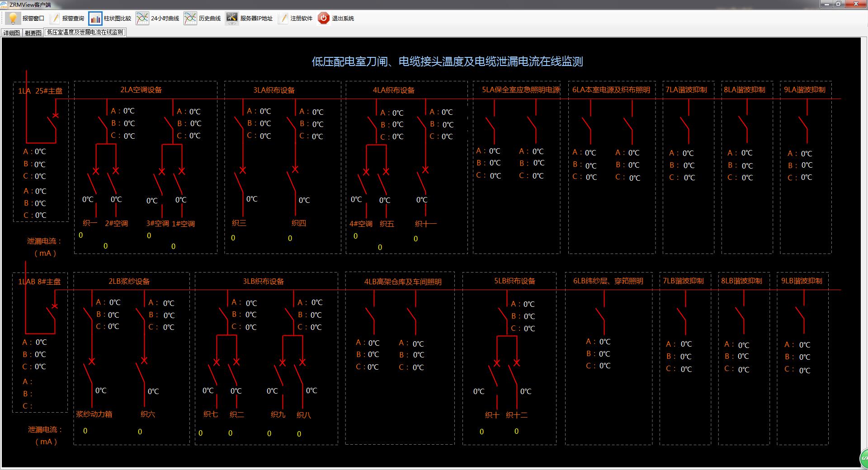Viewport: 868px width, 470px height.
Task: Open the 历史曲线 chart icon
Action: [190, 19]
